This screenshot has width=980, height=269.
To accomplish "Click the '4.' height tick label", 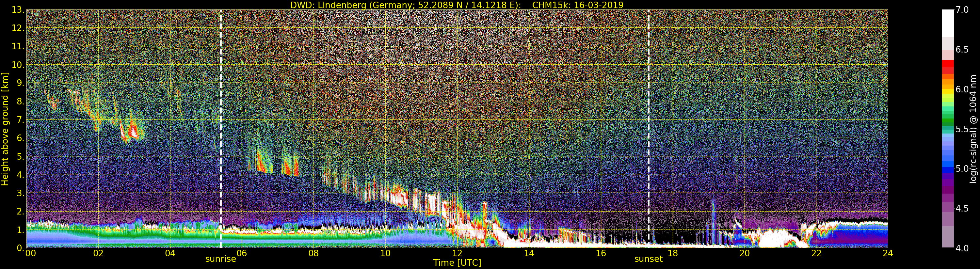I will tap(21, 175).
